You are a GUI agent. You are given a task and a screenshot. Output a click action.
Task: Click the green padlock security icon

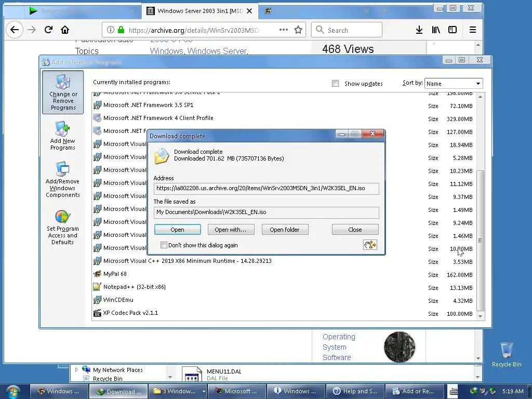(121, 30)
